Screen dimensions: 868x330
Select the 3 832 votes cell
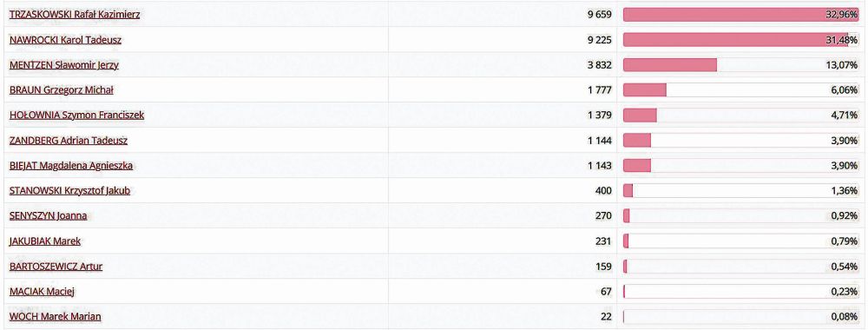600,65
